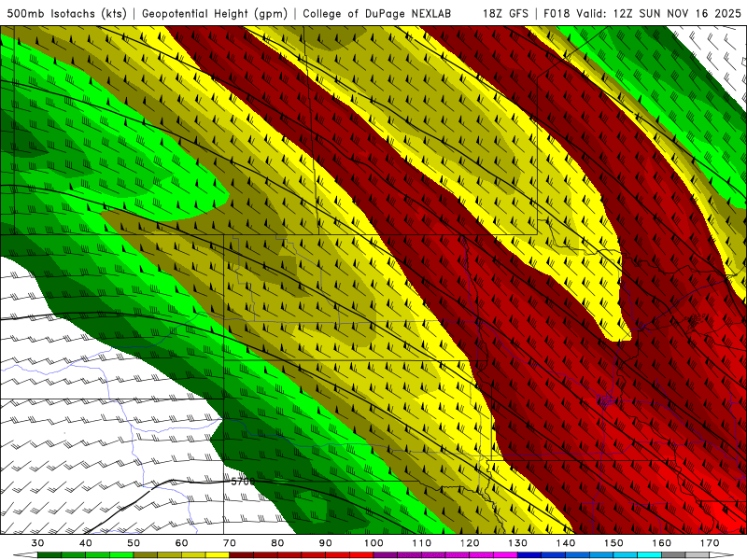Click the '130' legend value
747x560 pixels.
click(x=517, y=543)
